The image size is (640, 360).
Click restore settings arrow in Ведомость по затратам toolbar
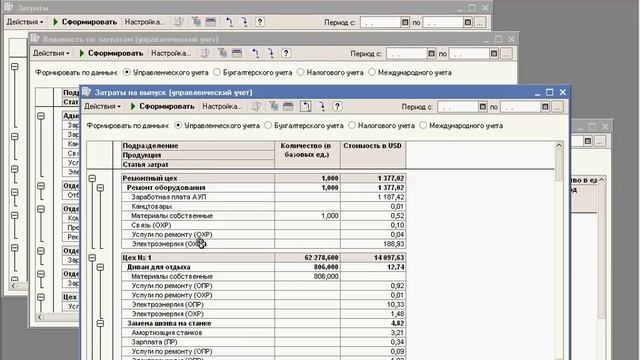[x=255, y=53]
